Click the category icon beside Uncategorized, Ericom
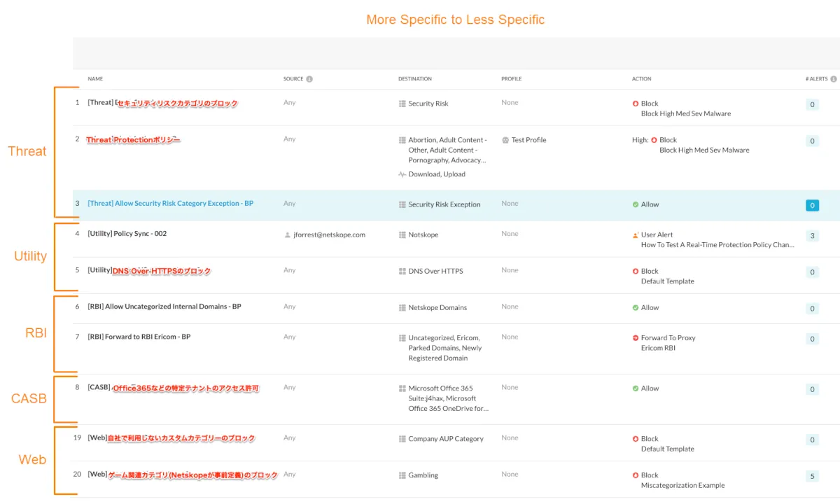 402,338
